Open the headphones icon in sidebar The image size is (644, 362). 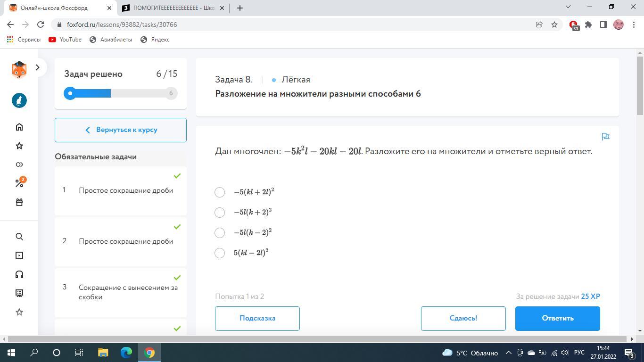(x=19, y=274)
